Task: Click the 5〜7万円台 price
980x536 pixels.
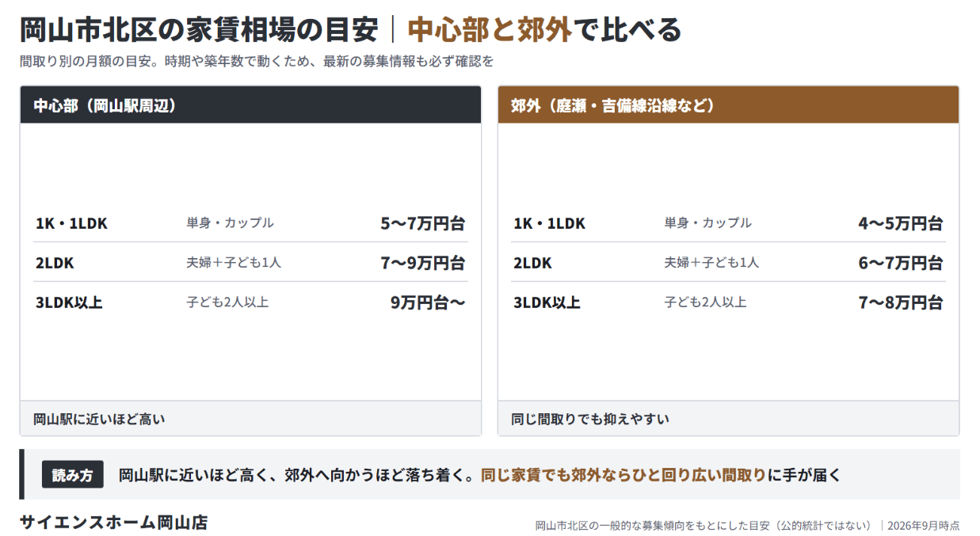Action: tap(422, 223)
